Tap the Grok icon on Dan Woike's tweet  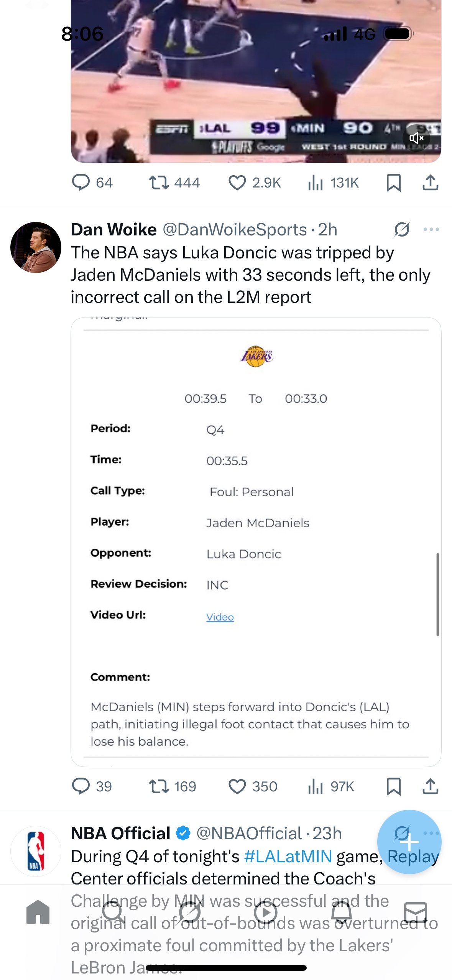[x=402, y=230]
